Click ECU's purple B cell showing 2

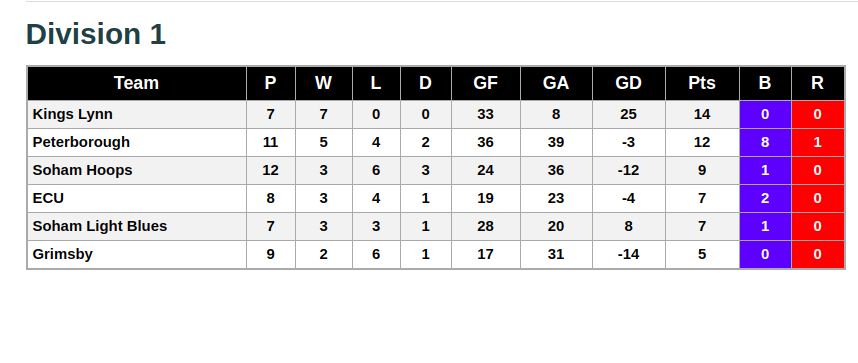tap(765, 198)
